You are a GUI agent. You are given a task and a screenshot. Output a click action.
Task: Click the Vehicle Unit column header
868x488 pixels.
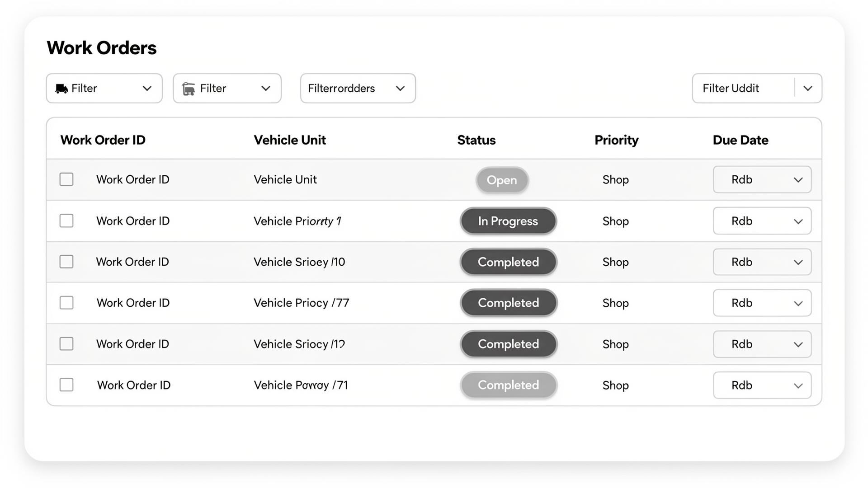coord(290,140)
